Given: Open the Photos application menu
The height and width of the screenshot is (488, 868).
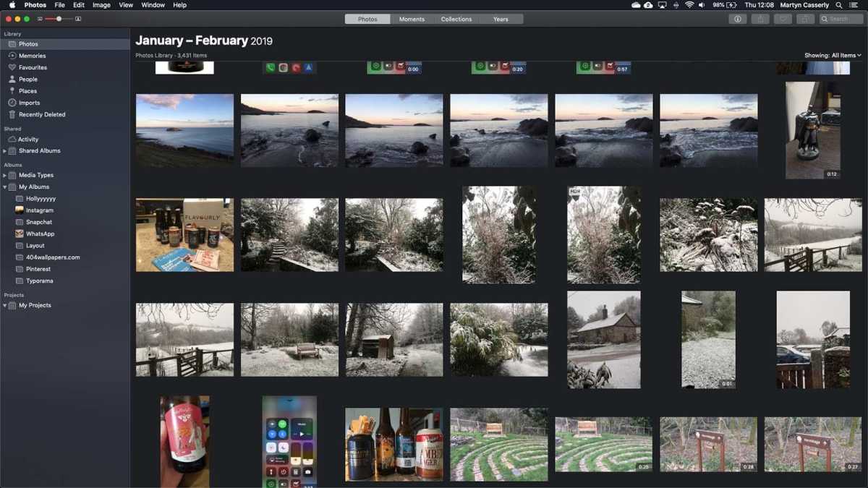Looking at the screenshot, I should click(35, 5).
